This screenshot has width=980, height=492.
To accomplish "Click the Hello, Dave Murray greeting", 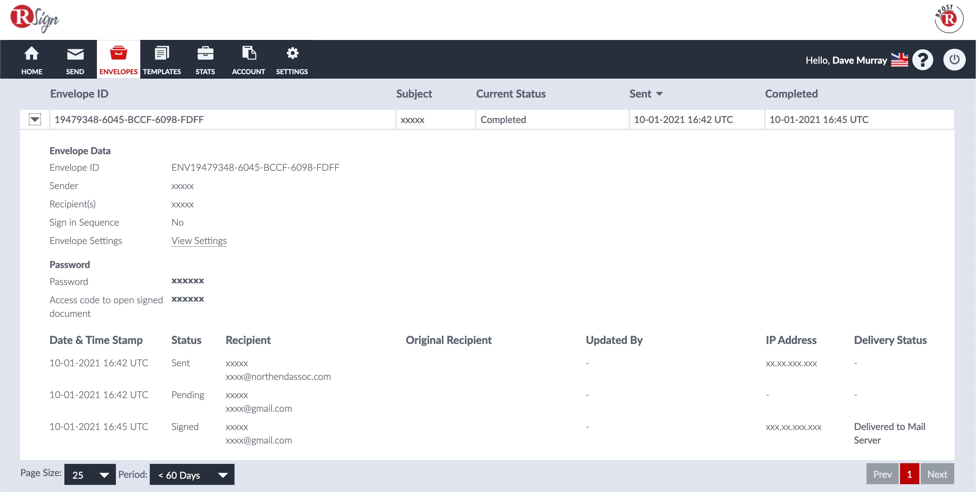I will [x=846, y=60].
